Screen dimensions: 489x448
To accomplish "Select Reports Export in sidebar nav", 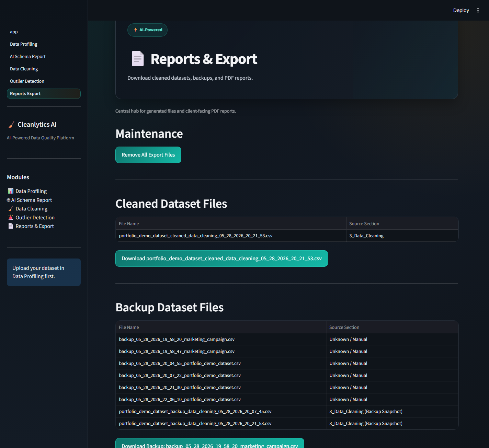I will [x=44, y=94].
